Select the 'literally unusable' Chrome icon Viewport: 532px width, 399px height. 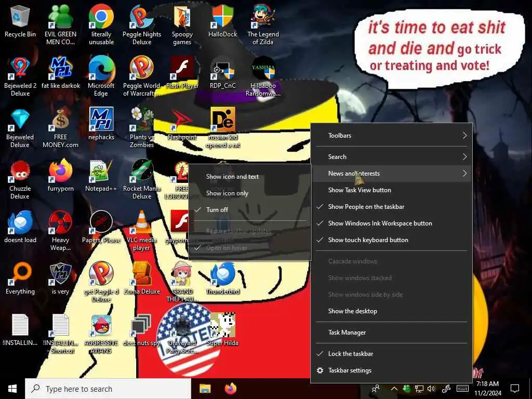click(x=101, y=25)
